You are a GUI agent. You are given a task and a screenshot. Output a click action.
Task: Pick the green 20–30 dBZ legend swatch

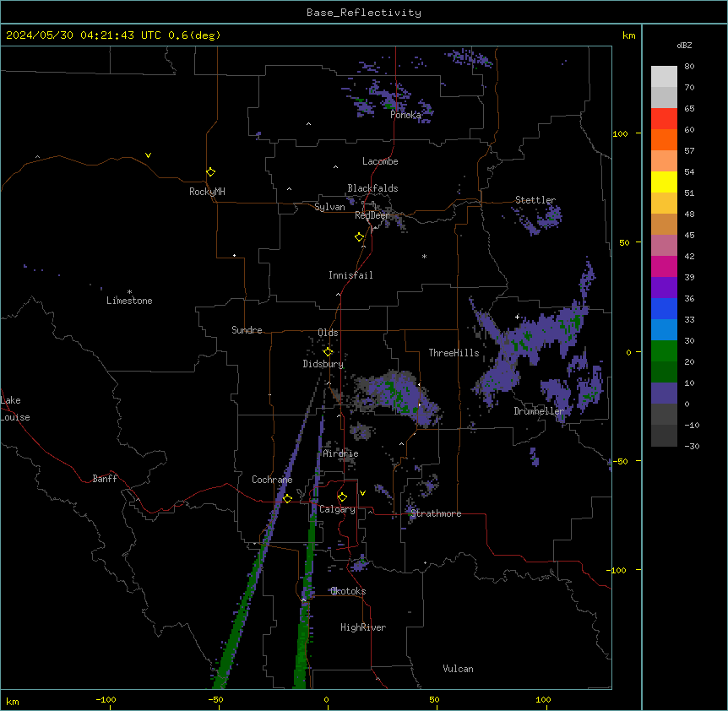pos(664,351)
